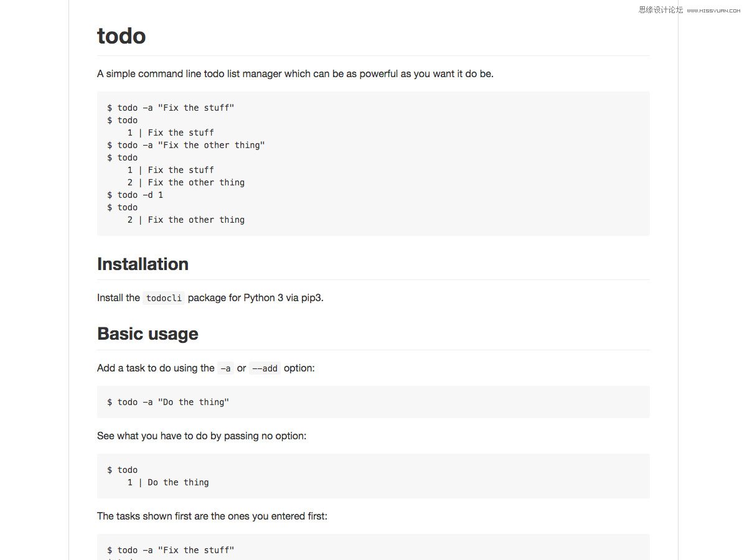Image resolution: width=747 pixels, height=560 pixels.
Task: Click the line "2 | Fix the other thing" at block end
Action: pos(186,220)
